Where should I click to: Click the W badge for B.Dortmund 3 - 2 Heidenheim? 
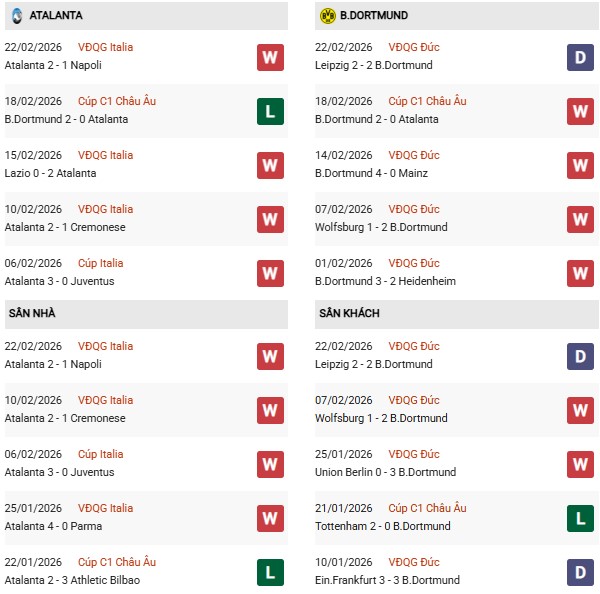[x=581, y=273]
